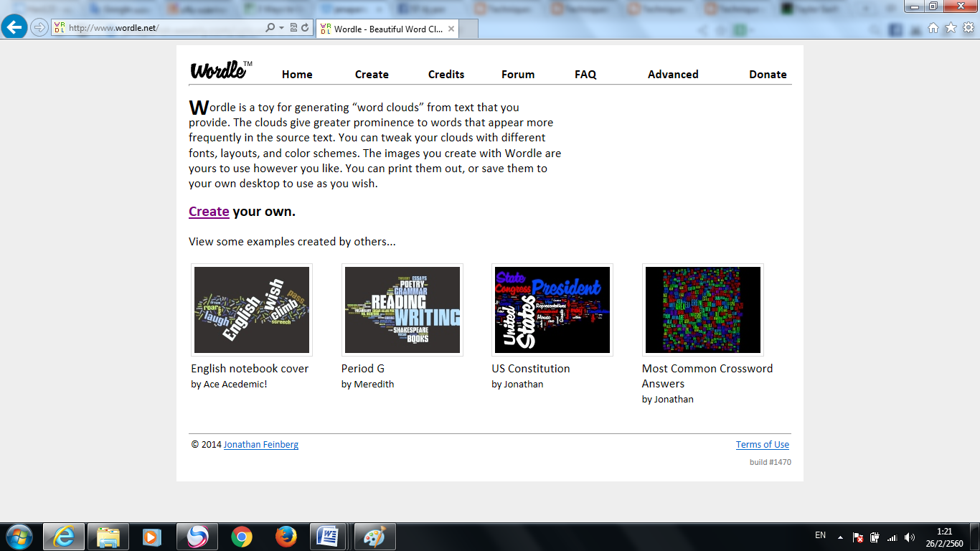Open the Windows Start button

(18, 537)
